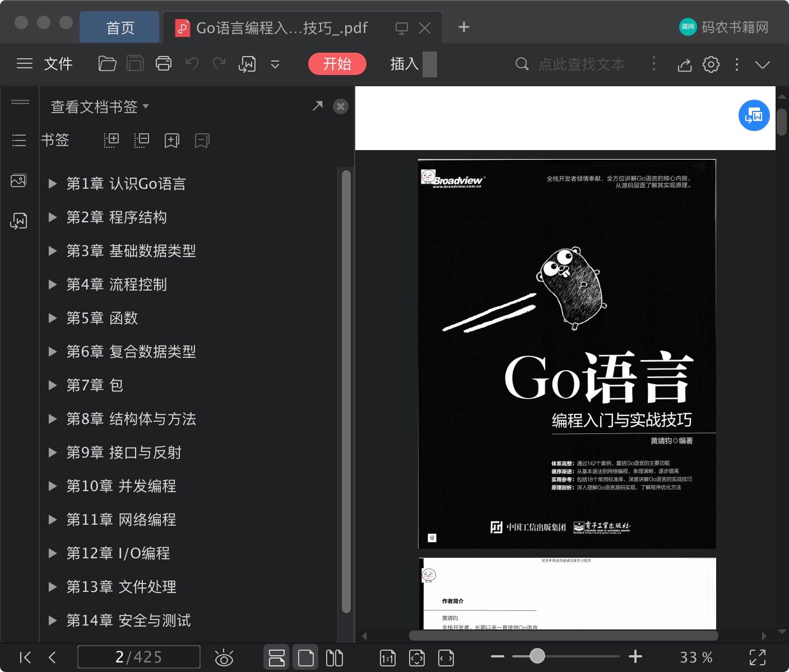Click fit page zoom icon
Screen dimensions: 789x672
click(x=417, y=657)
